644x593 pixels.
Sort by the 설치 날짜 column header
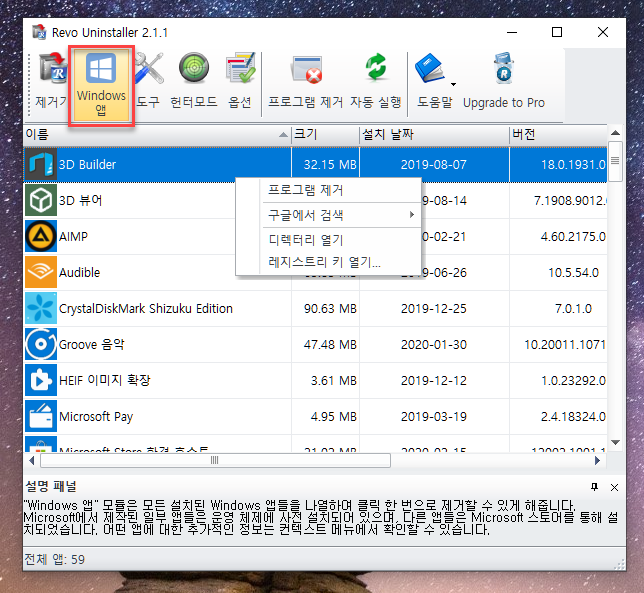(x=435, y=135)
